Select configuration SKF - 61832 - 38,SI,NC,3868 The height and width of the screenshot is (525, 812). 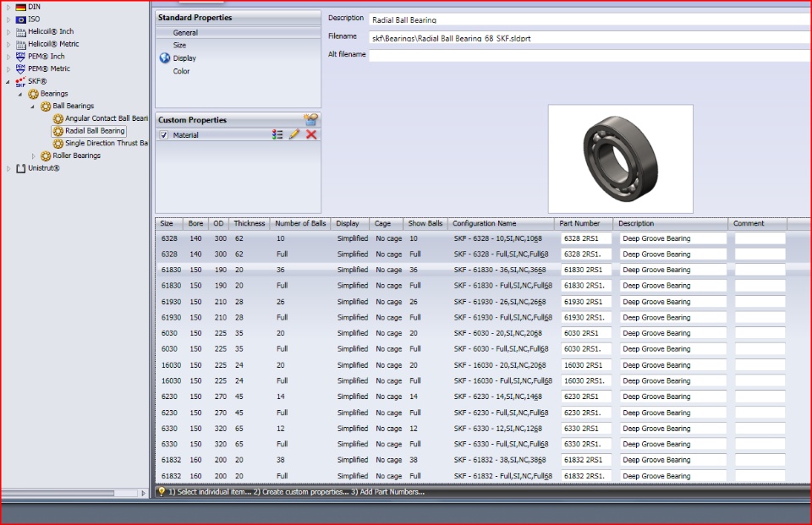click(x=498, y=460)
